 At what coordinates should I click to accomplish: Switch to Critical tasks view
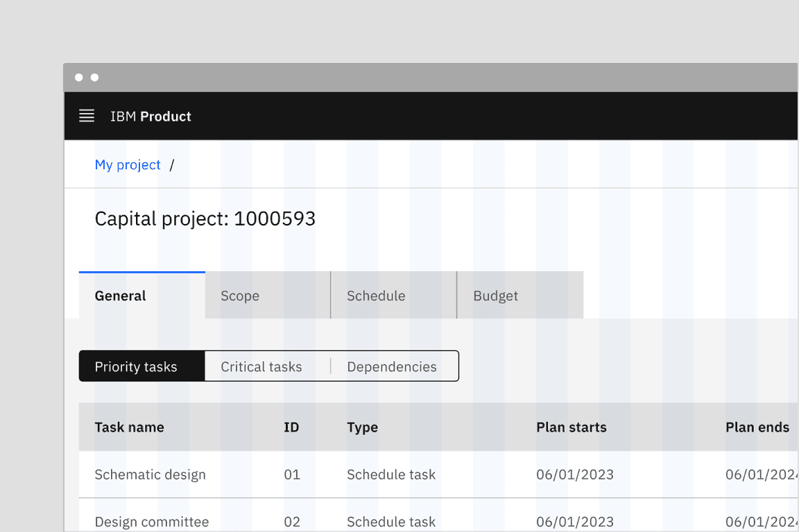pos(268,366)
